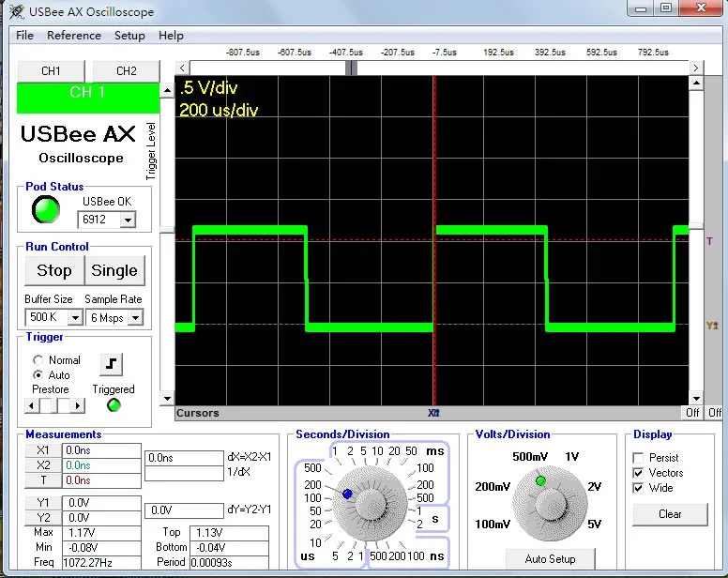Click the Prestore left arrow
The width and height of the screenshot is (728, 578).
tap(31, 405)
